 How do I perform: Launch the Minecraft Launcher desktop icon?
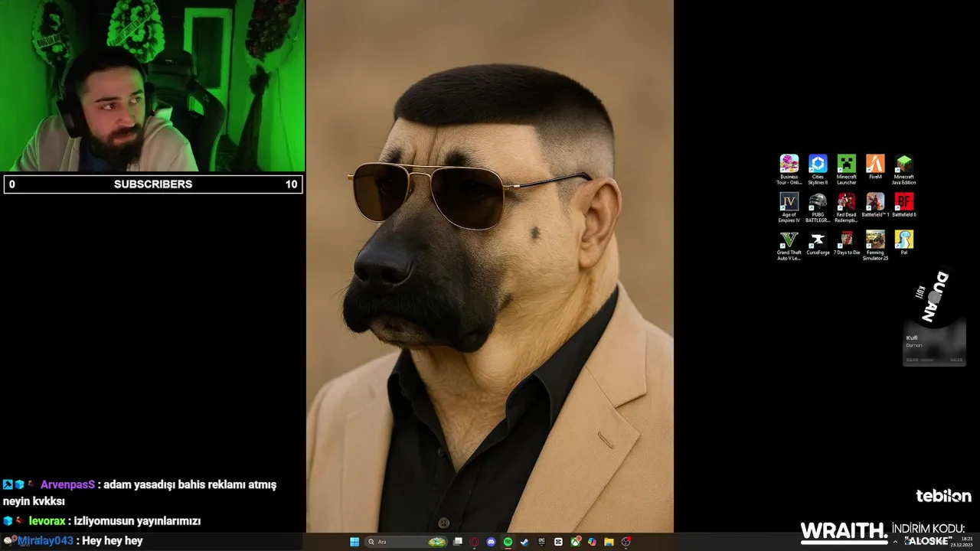pos(846,169)
